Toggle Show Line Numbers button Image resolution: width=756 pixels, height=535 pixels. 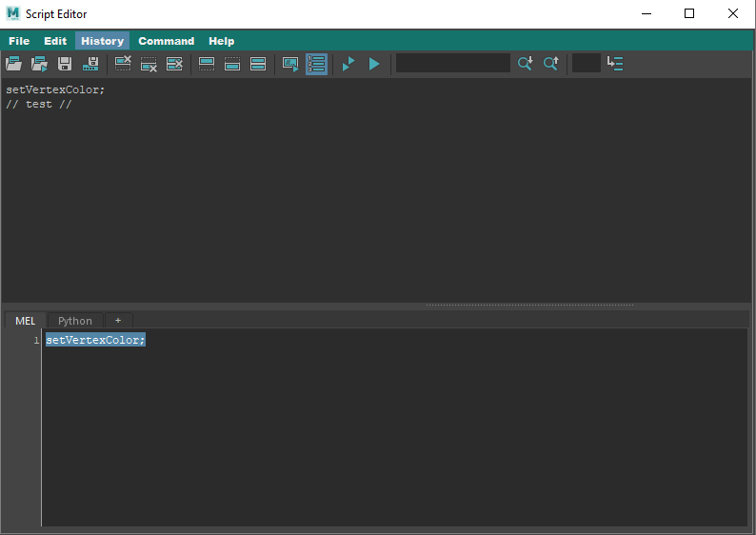(317, 64)
